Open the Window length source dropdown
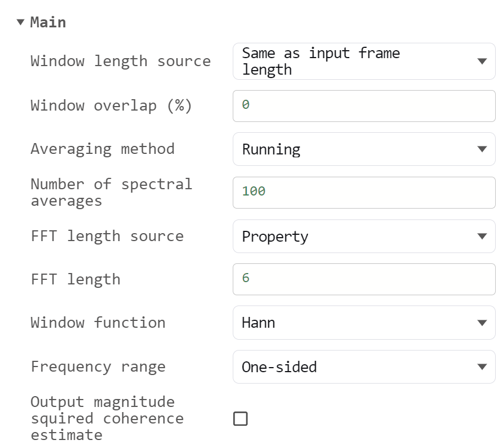 point(364,61)
